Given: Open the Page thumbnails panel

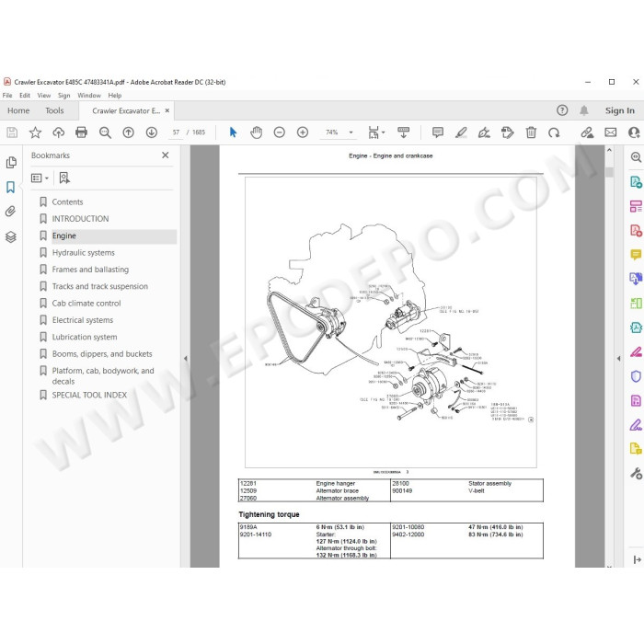Looking at the screenshot, I should [11, 163].
